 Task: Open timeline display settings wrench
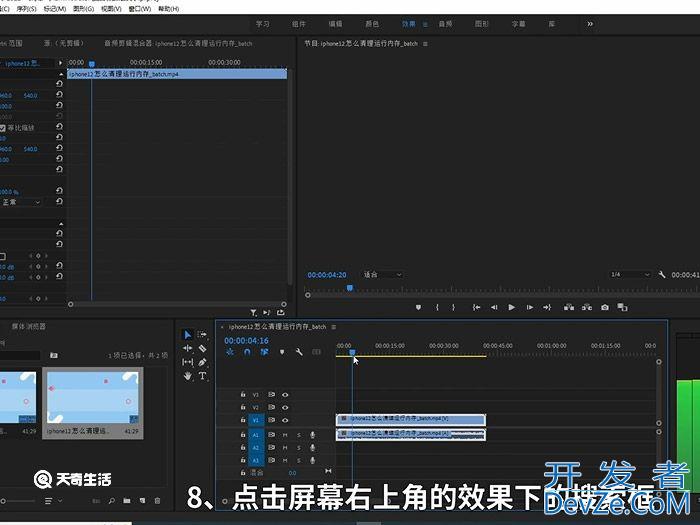coord(299,352)
